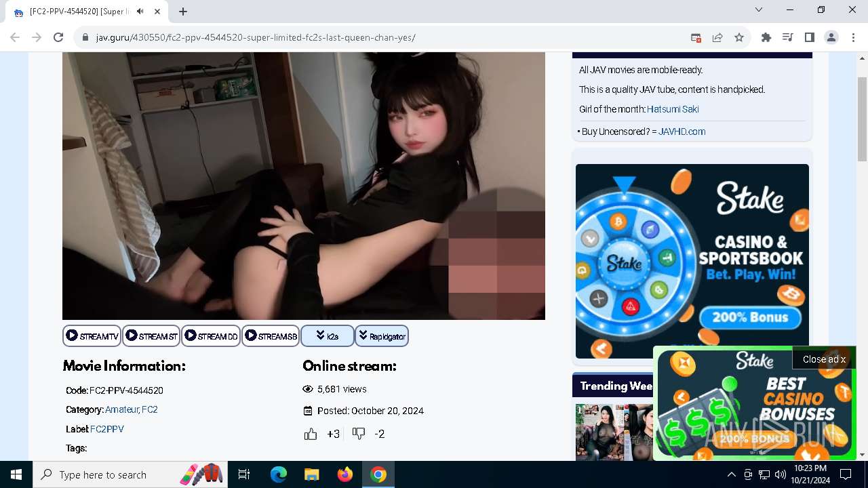The width and height of the screenshot is (868, 488).
Task: Open the Windows Start menu
Action: point(16,474)
